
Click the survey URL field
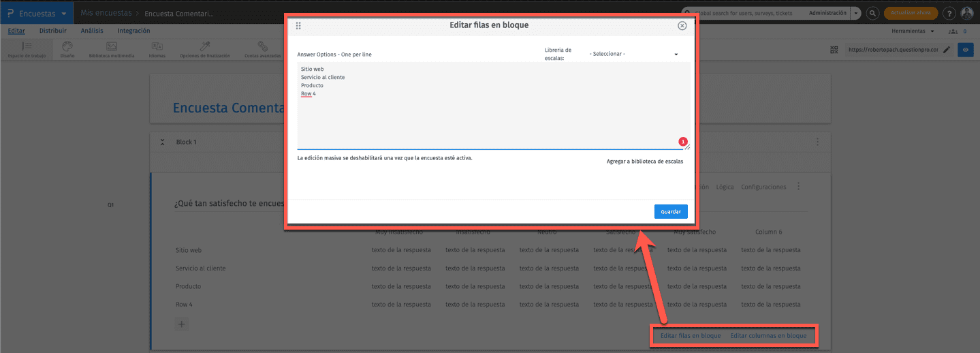891,50
